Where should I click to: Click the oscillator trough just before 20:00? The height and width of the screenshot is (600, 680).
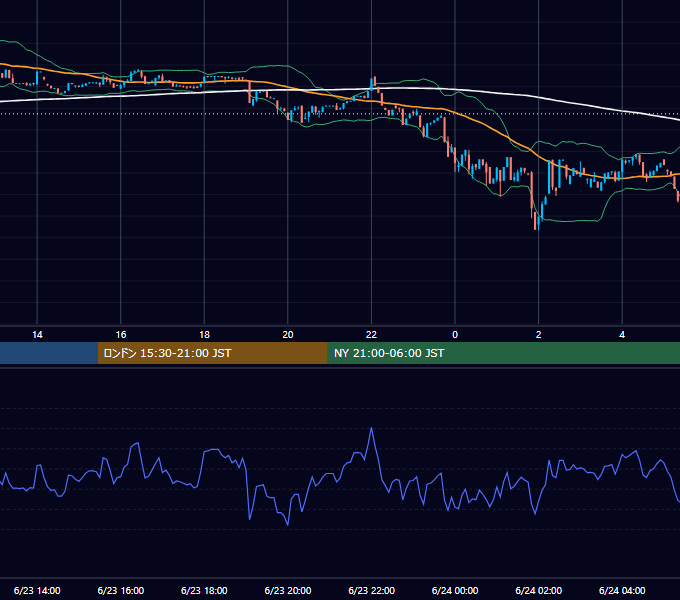coord(288,525)
